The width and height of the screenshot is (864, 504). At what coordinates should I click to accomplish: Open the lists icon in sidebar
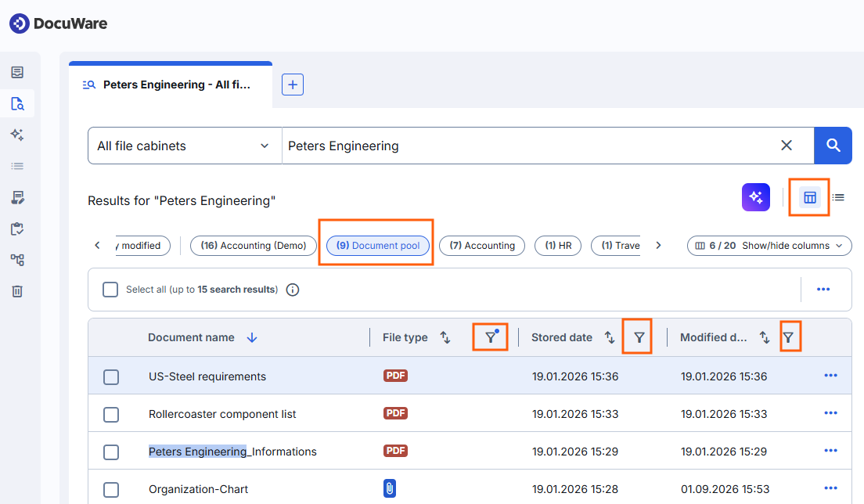point(17,166)
